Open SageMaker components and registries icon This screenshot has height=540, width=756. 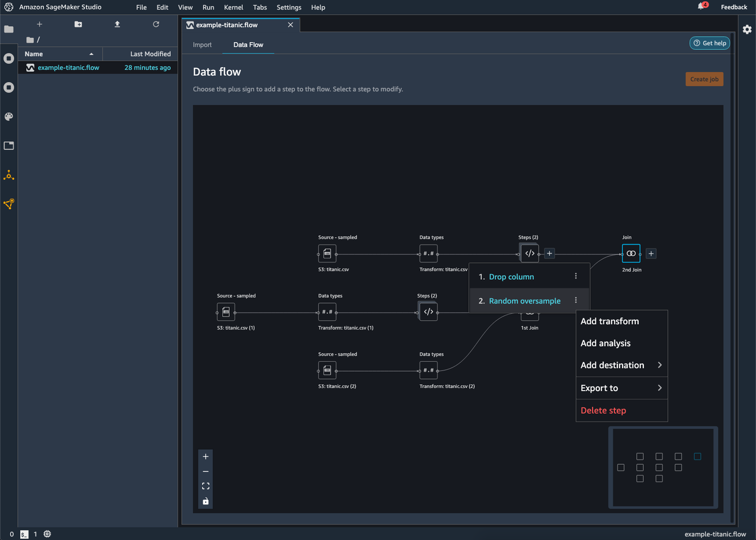9,175
